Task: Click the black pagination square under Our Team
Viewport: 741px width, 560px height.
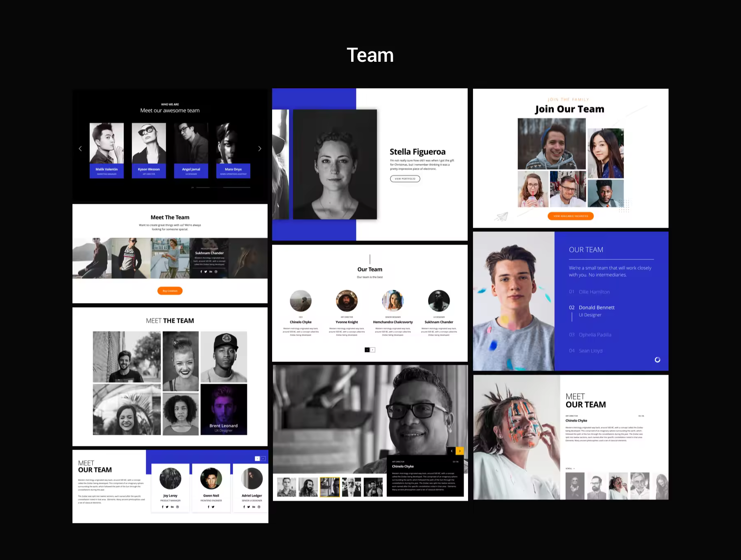Action: tap(367, 350)
